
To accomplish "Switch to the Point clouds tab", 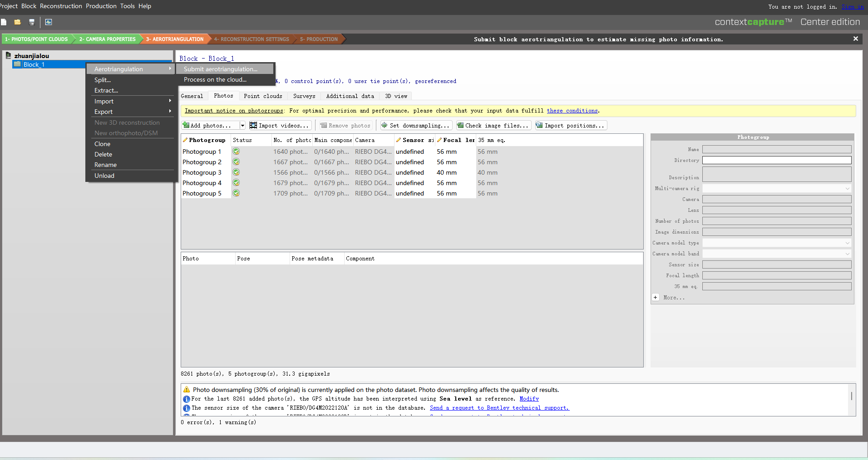I will coord(263,96).
